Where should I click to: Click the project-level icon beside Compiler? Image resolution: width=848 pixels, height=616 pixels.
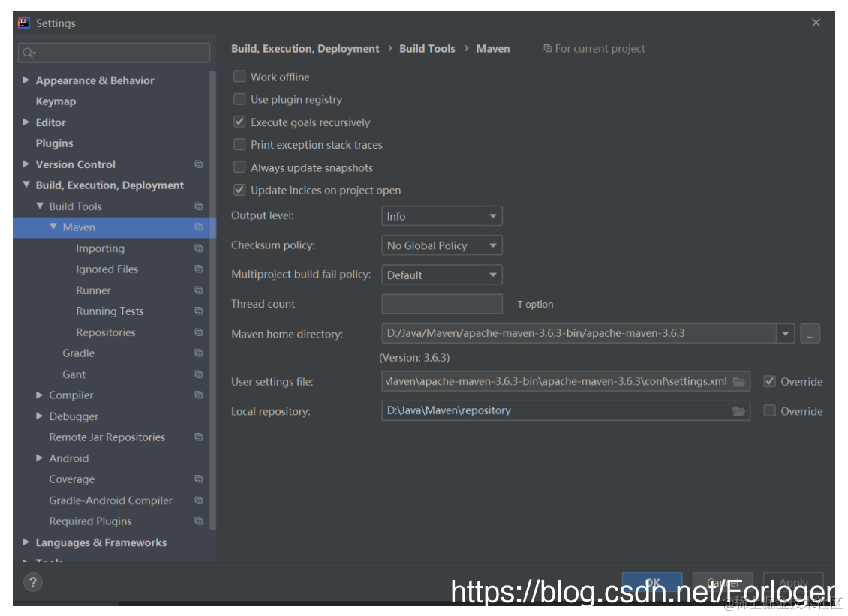pyautogui.click(x=198, y=395)
